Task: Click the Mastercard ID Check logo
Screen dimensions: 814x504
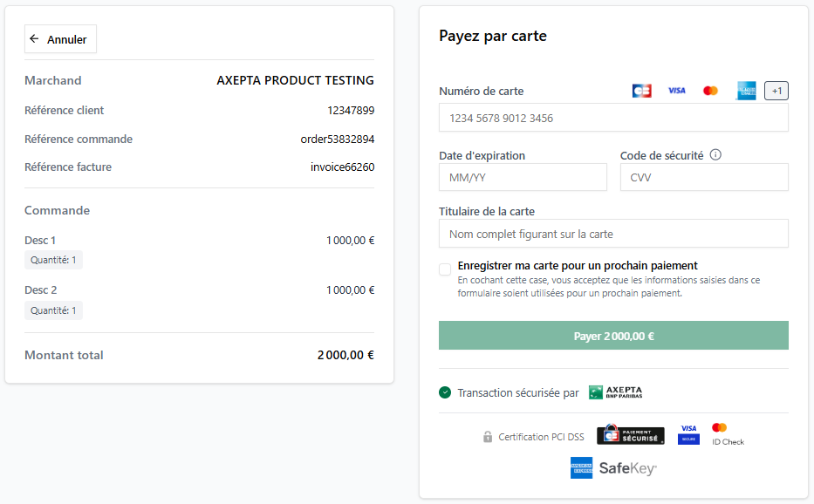Action: click(726, 434)
